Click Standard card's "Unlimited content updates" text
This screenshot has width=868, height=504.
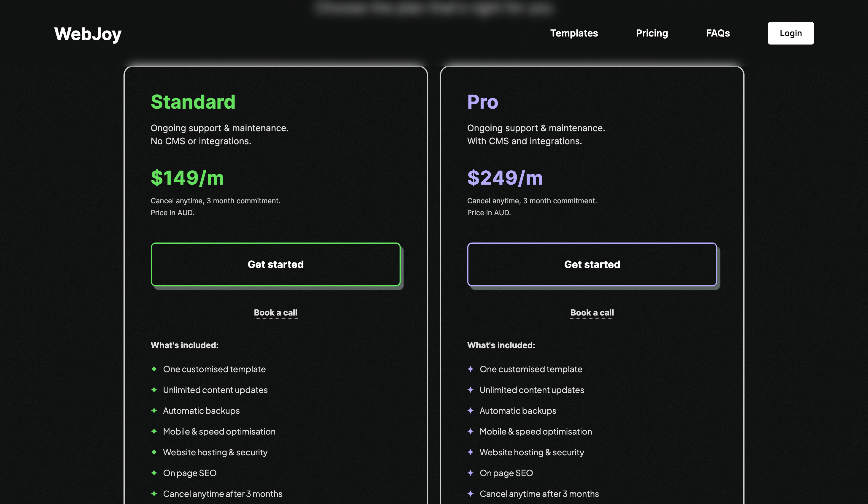click(x=215, y=390)
